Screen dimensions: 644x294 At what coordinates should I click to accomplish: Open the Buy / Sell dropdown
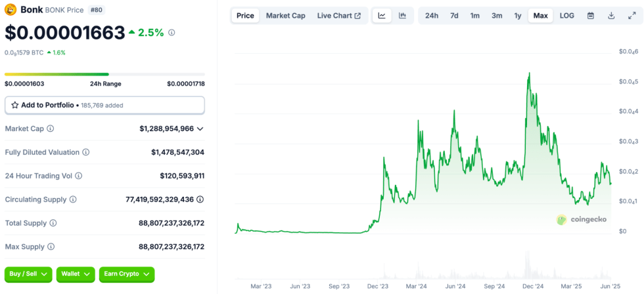(x=28, y=274)
